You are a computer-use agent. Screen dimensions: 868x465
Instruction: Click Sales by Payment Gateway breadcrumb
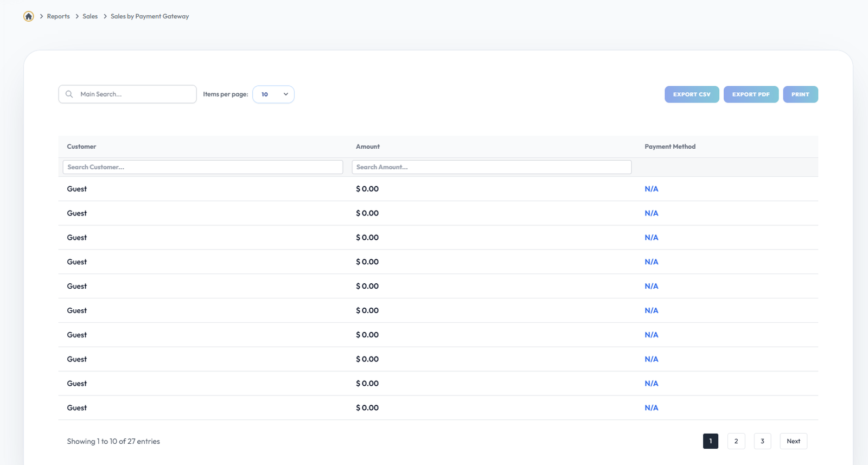[x=150, y=16]
